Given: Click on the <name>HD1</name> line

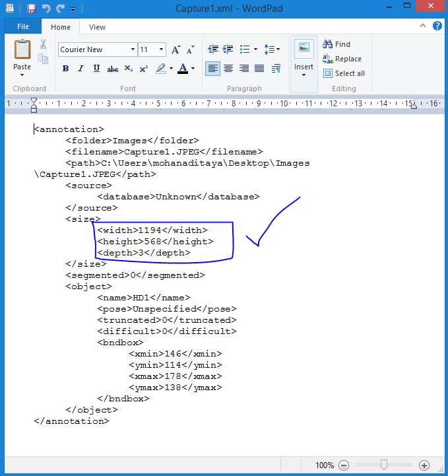Looking at the screenshot, I should [144, 298].
